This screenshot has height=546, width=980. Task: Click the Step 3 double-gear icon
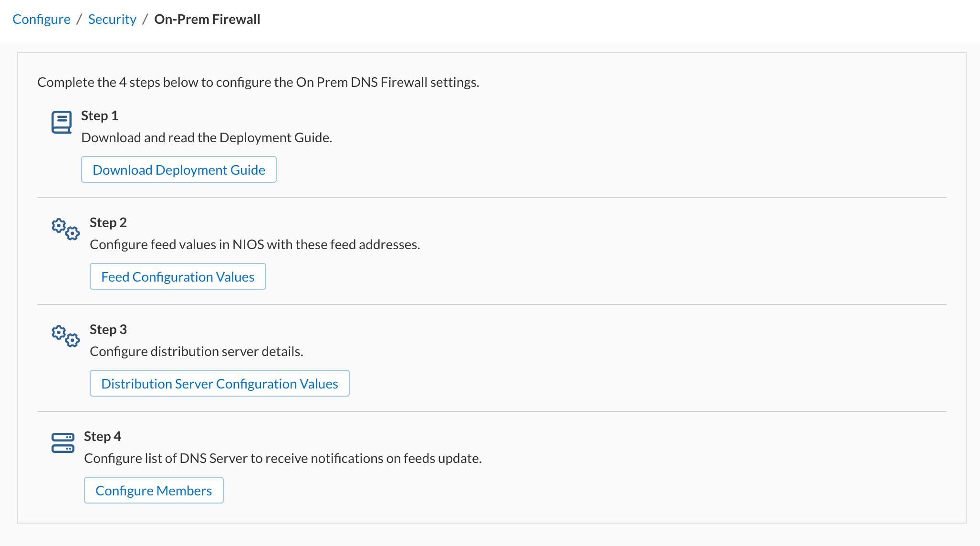point(65,336)
